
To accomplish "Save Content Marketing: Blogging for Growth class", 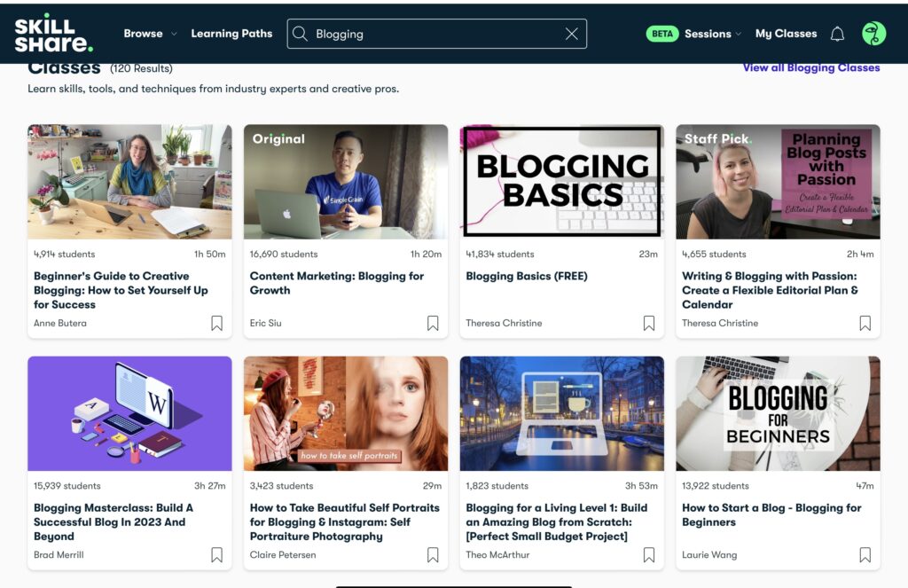I will coord(433,324).
